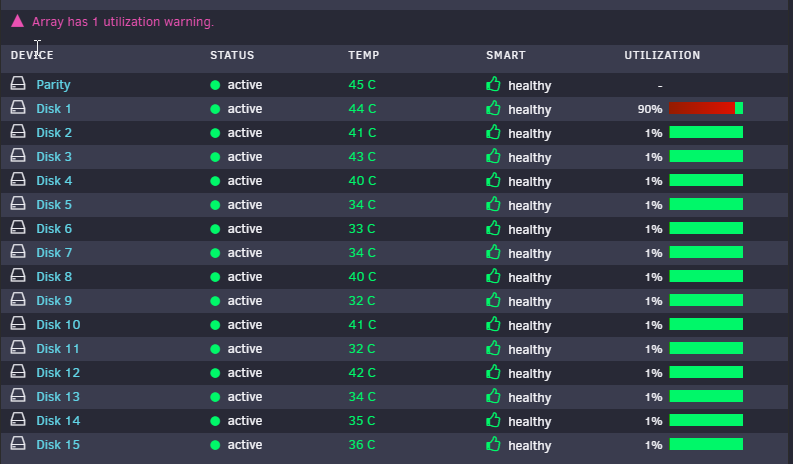Viewport: 793px width, 464px height.
Task: Click the 45 C temperature for Parity
Action: (362, 85)
